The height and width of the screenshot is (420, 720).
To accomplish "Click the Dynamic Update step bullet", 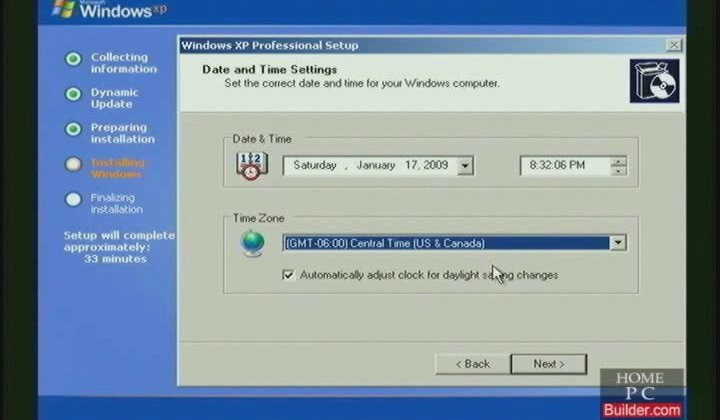I will pyautogui.click(x=73, y=94).
